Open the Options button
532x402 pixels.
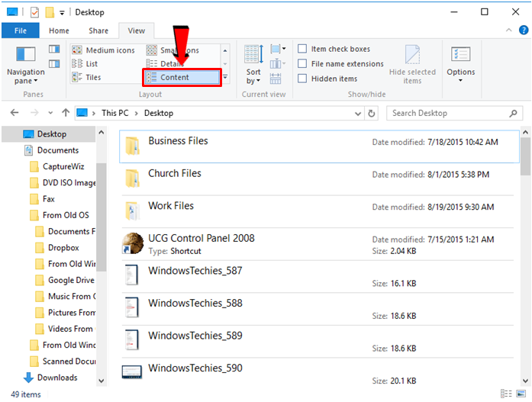[461, 64]
